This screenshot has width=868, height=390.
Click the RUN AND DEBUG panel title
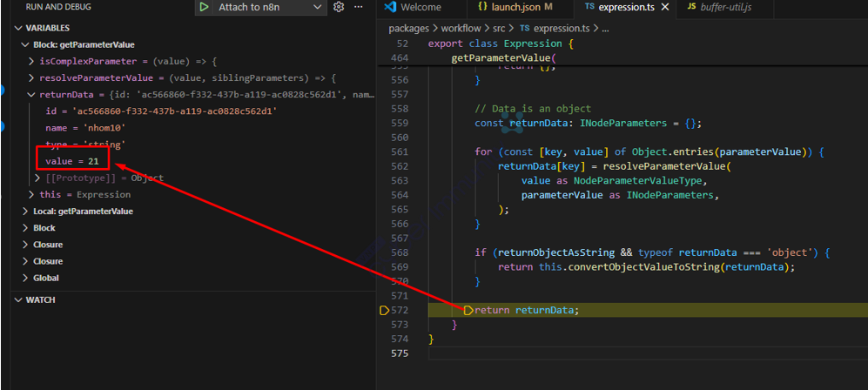click(58, 7)
